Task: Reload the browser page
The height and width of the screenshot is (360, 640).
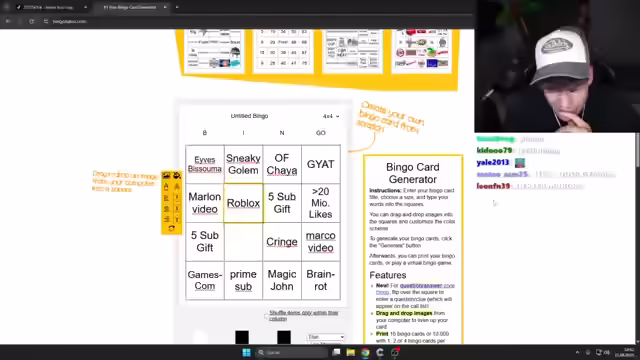Action: click(x=31, y=21)
